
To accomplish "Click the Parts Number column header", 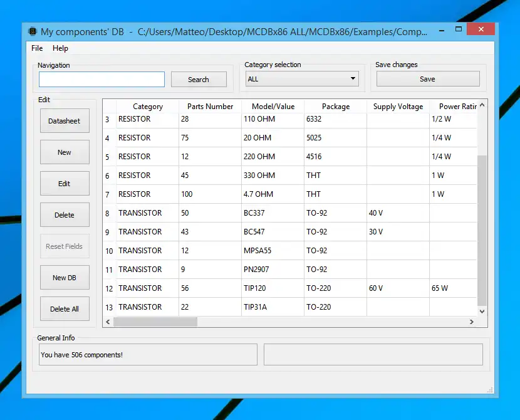I will [x=211, y=107].
